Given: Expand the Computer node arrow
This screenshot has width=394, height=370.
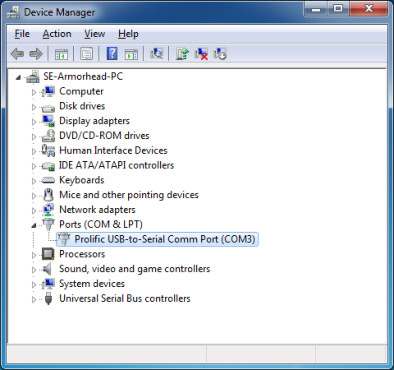Looking at the screenshot, I should [34, 92].
